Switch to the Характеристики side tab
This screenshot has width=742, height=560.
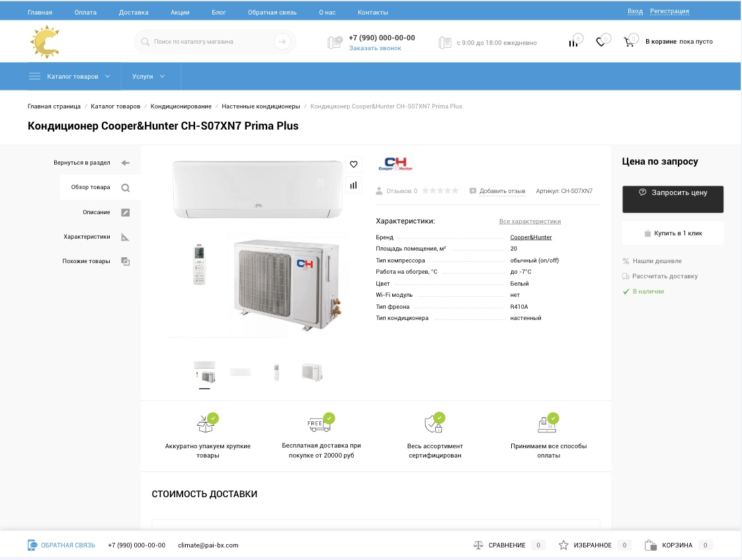point(87,237)
